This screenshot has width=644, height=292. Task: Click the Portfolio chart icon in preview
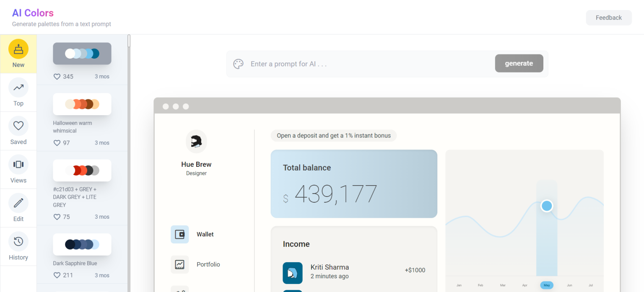click(x=179, y=264)
